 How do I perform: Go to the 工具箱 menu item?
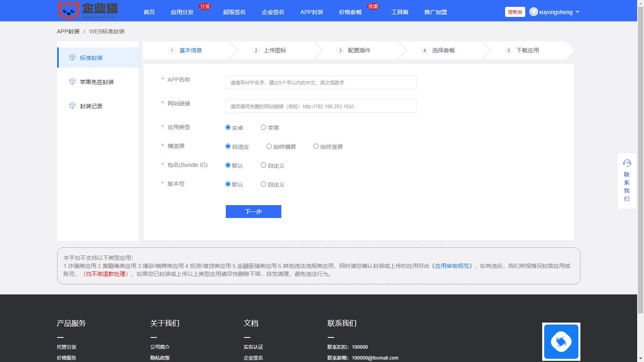pyautogui.click(x=400, y=12)
